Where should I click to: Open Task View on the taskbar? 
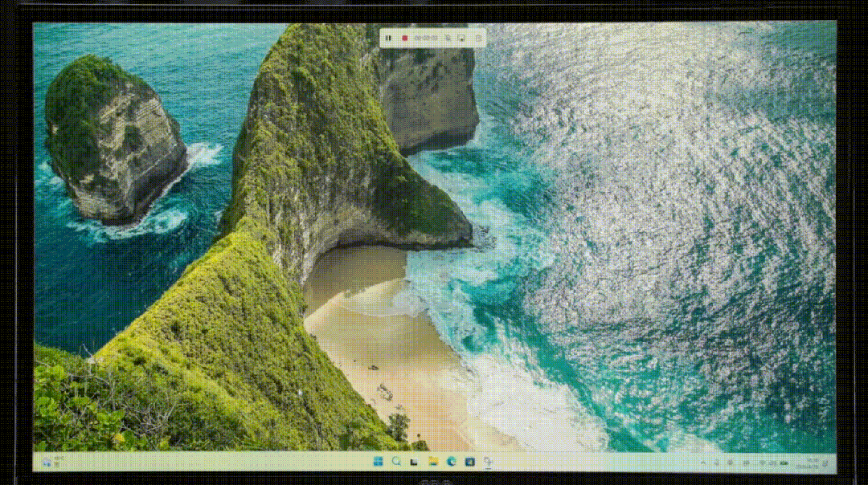[415, 461]
